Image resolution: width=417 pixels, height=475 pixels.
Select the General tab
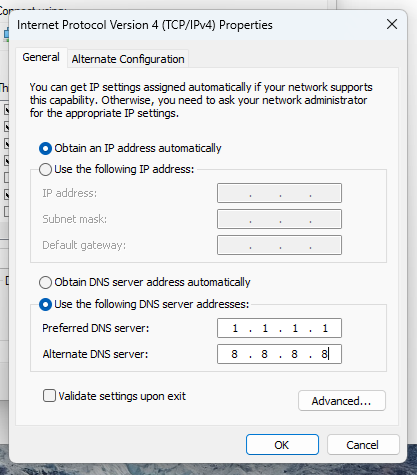pyautogui.click(x=41, y=57)
